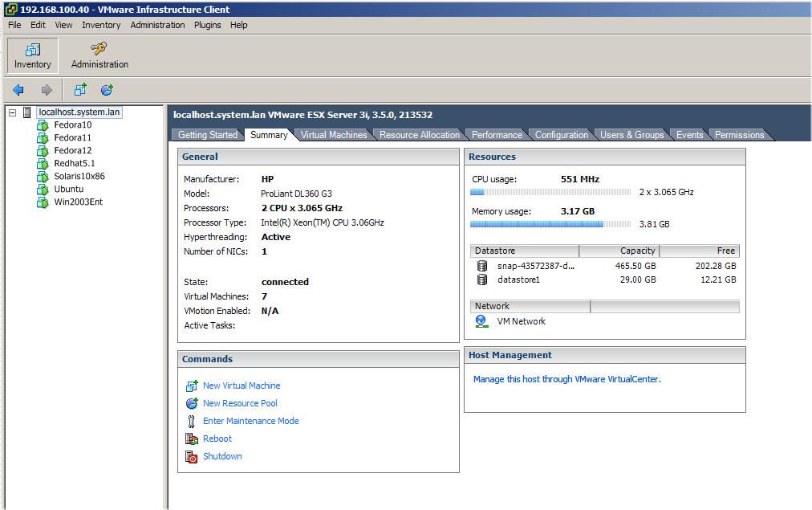The image size is (812, 510).
Task: Select the 465.50 GB capacity value
Action: click(x=635, y=266)
